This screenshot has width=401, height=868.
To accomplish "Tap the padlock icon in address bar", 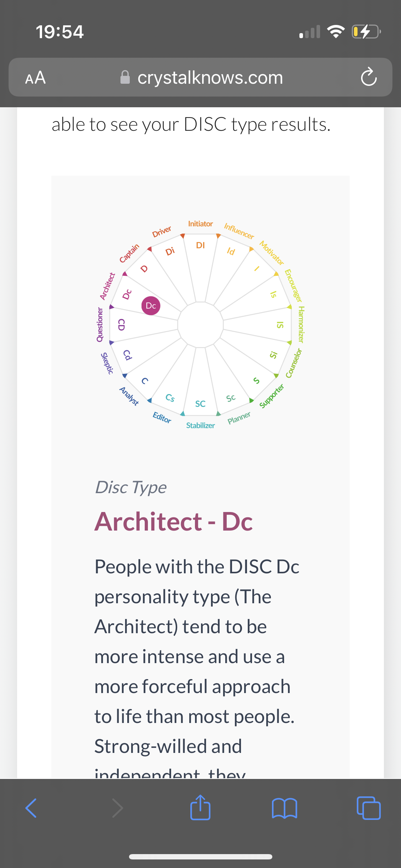I will click(125, 77).
